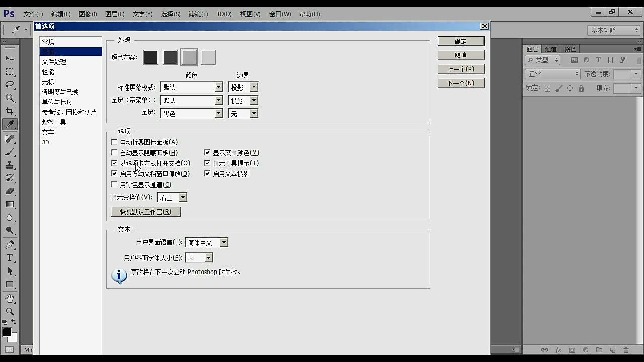Viewport: 644px width, 362px height.
Task: Choose the lightest color scheme swatch
Action: (x=208, y=57)
